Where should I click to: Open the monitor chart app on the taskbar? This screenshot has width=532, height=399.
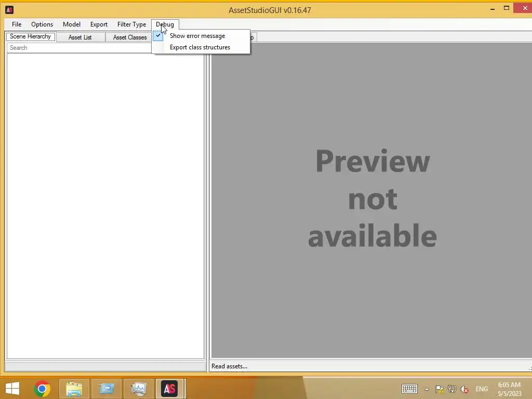[x=138, y=389]
